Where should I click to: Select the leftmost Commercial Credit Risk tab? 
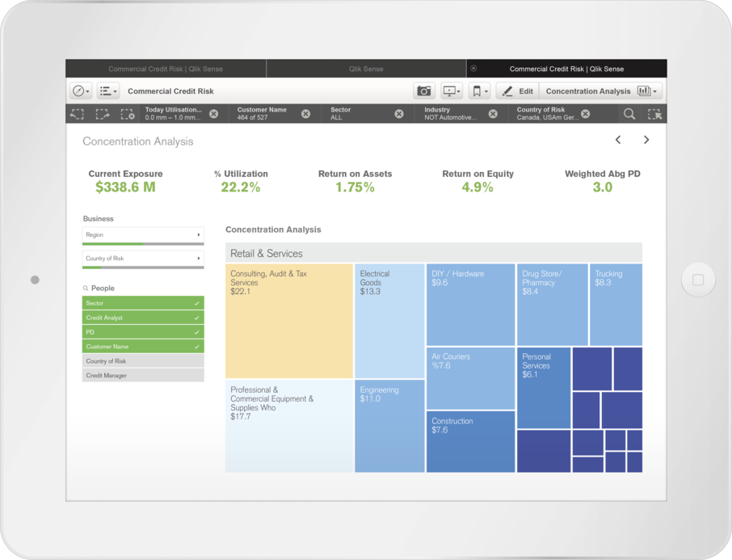click(166, 69)
